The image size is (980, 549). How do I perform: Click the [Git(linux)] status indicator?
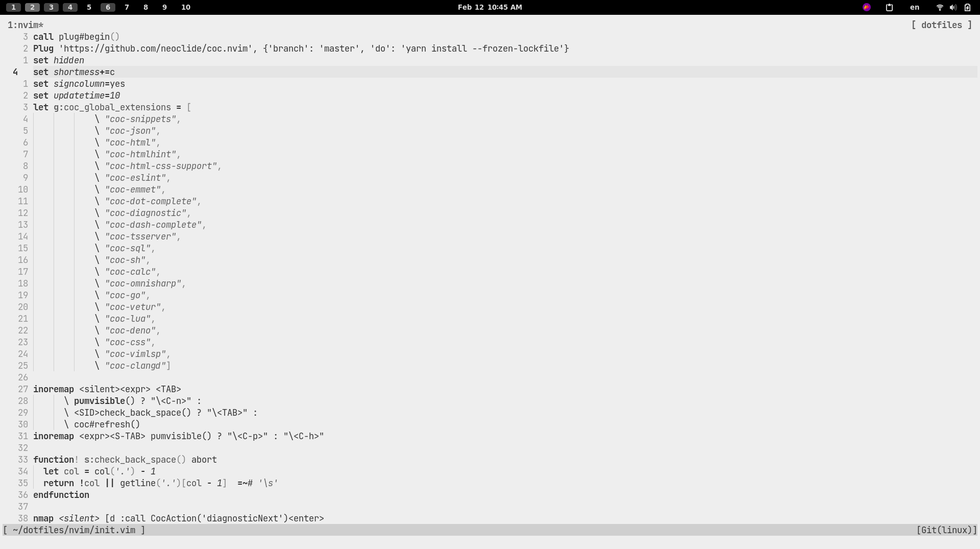click(947, 530)
